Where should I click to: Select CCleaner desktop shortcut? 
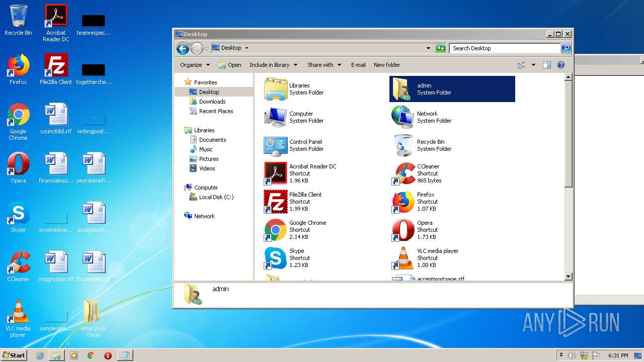tap(18, 266)
